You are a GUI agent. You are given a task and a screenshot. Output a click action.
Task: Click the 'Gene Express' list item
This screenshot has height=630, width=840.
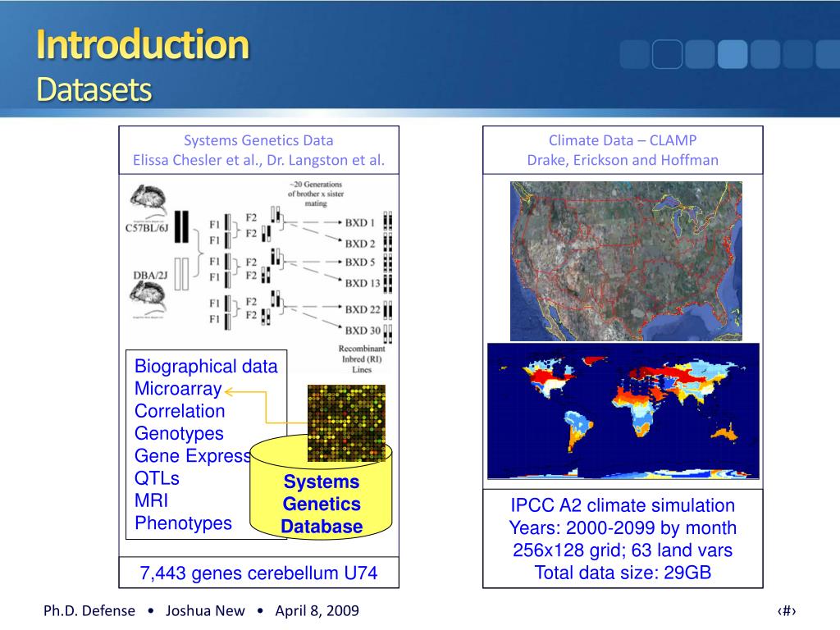[x=192, y=456]
